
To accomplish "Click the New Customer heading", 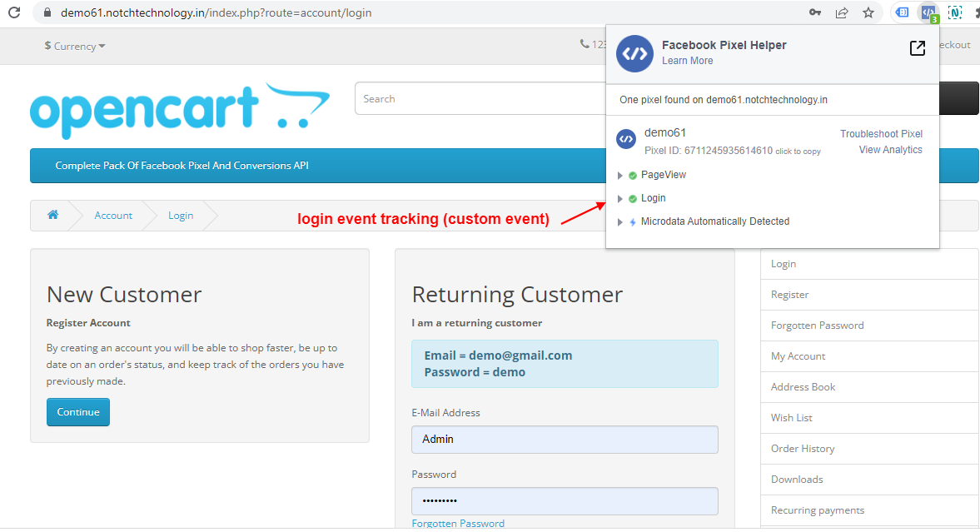I will tap(124, 295).
